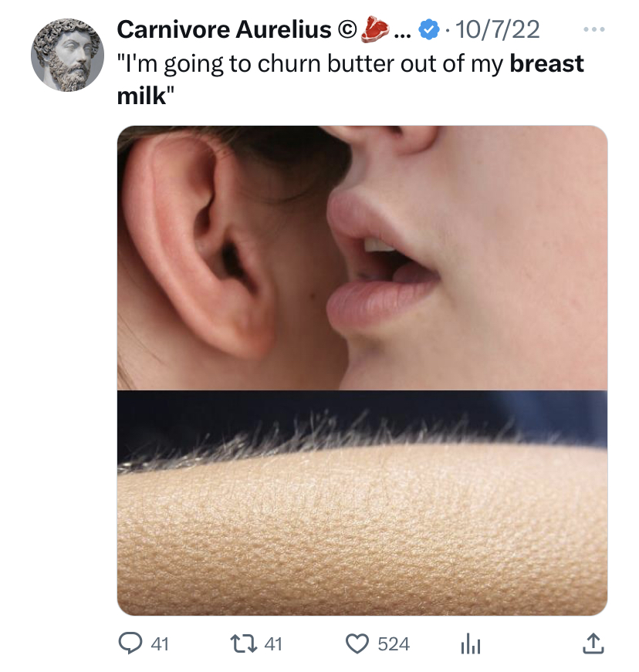Click the tweet text about churning butter
This screenshot has width=639, height=672.
pos(350,79)
